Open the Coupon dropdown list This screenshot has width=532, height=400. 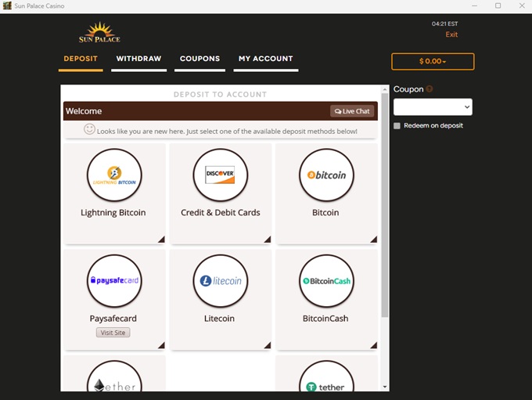(433, 107)
